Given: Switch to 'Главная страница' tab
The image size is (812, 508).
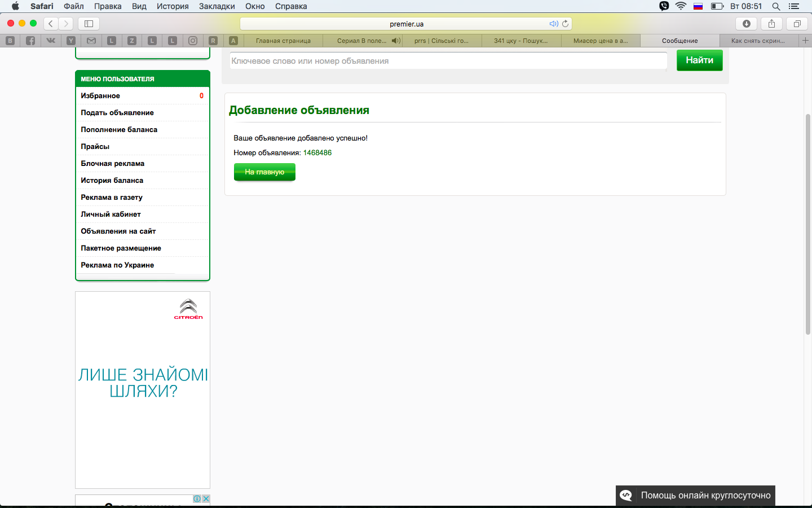Looking at the screenshot, I should click(283, 41).
